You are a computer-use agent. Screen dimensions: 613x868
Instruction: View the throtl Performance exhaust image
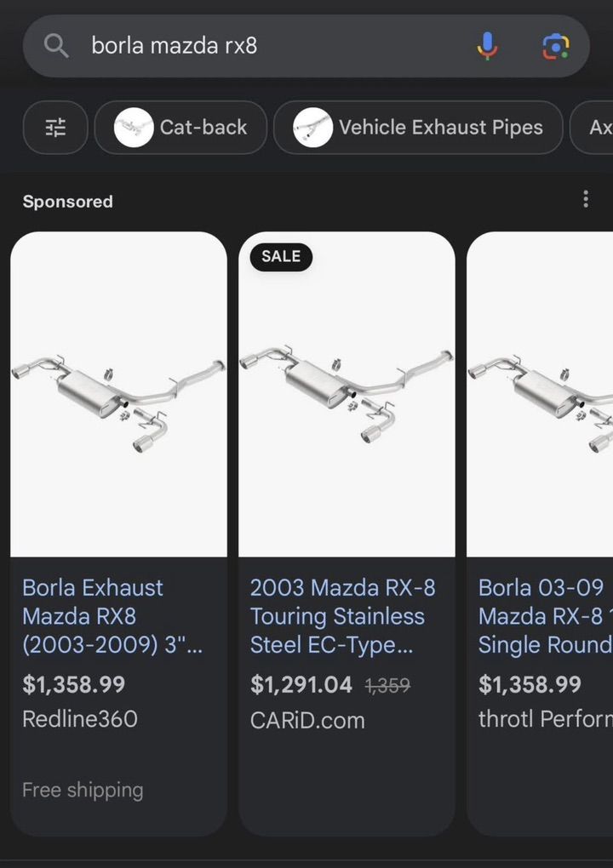point(541,394)
